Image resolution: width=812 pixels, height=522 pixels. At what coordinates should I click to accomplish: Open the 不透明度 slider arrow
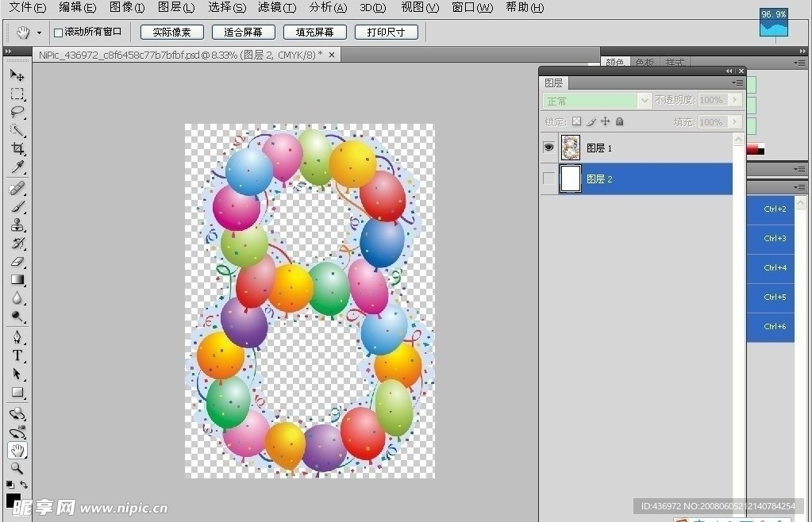pos(734,100)
